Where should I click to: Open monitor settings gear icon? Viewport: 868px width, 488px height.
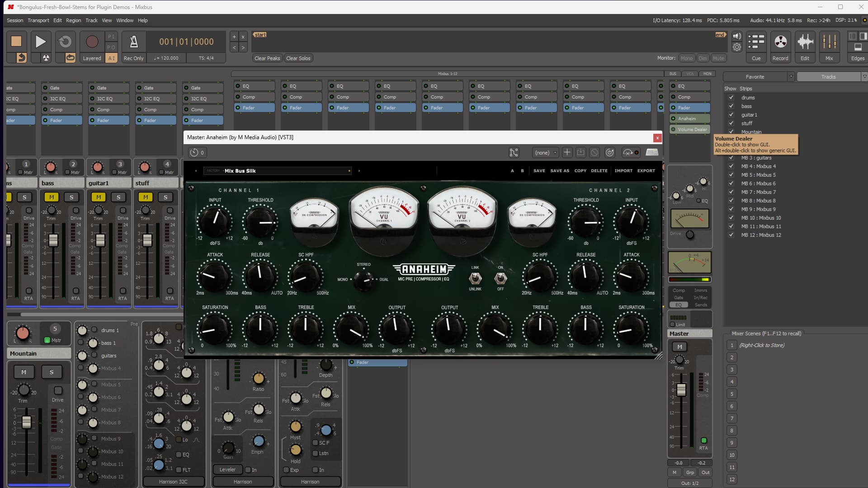pyautogui.click(x=737, y=47)
